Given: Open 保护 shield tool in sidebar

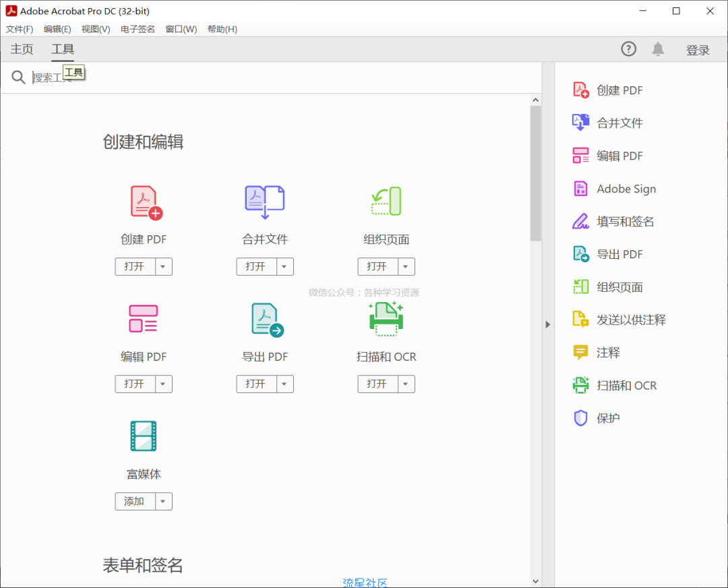Looking at the screenshot, I should tap(597, 418).
